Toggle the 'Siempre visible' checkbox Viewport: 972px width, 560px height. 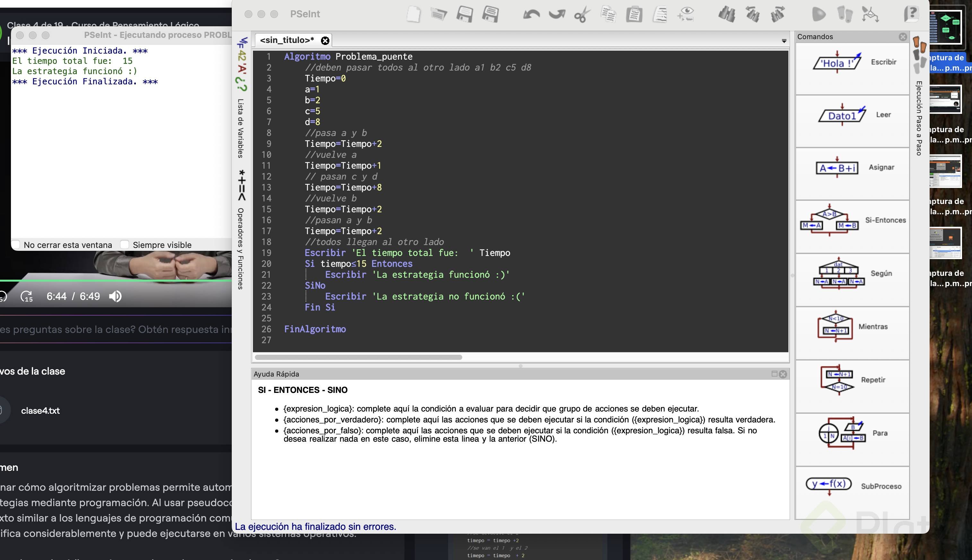coord(124,245)
